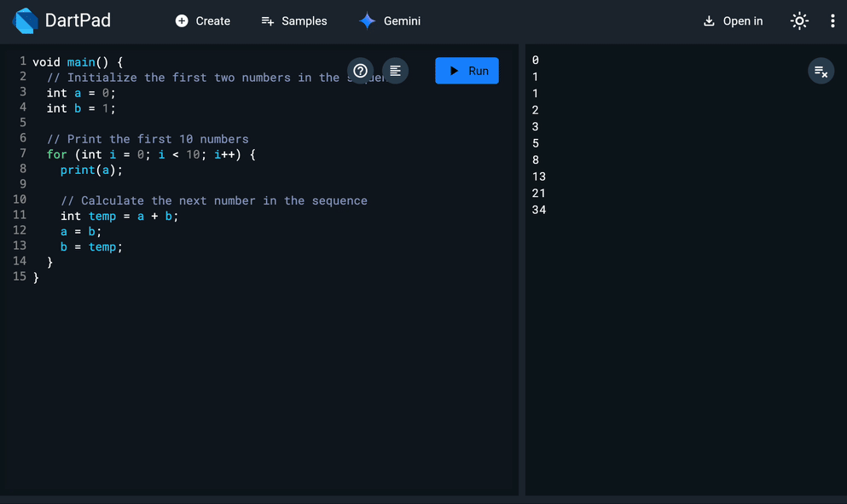Screen dimensions: 847x504
Task: Click the download icon beside Open in
Action: [707, 20]
